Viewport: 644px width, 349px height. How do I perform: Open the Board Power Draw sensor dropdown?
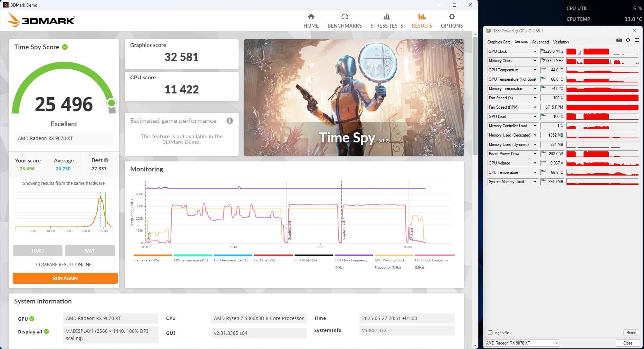[x=535, y=154]
